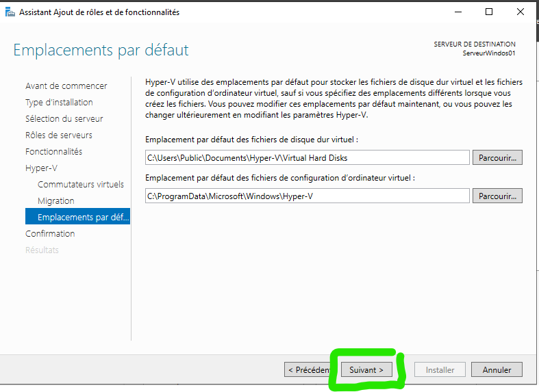539x392 pixels.
Task: Click Suivant to continue
Action: pos(366,369)
